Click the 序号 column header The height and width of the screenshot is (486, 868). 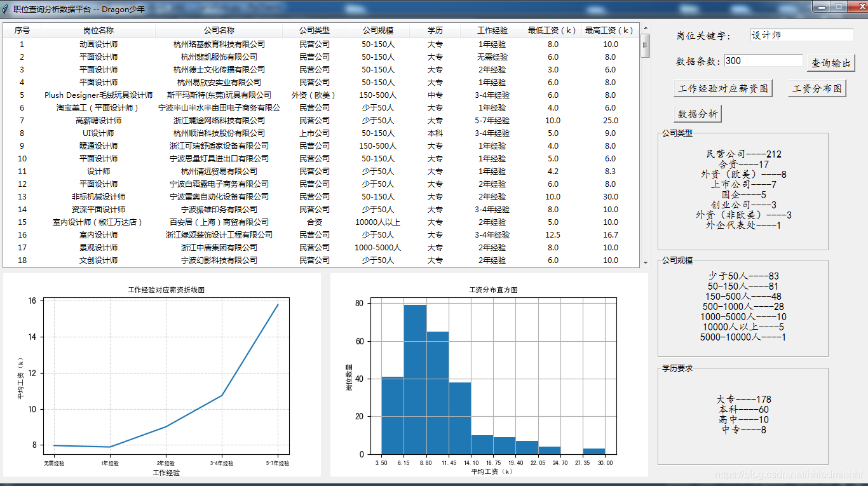(22, 30)
